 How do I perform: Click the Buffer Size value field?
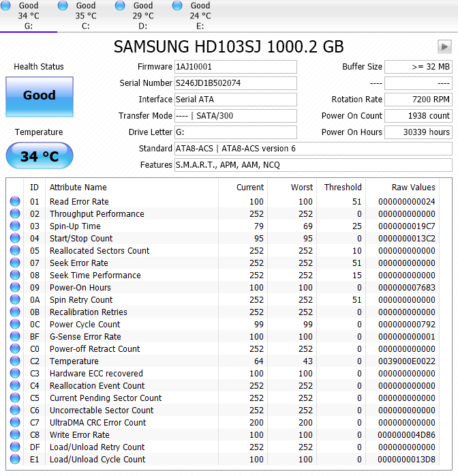pos(418,67)
